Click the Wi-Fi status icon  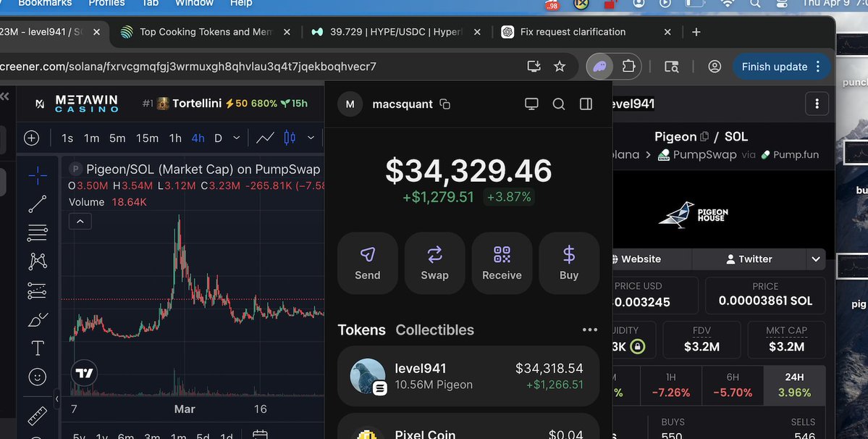[728, 4]
